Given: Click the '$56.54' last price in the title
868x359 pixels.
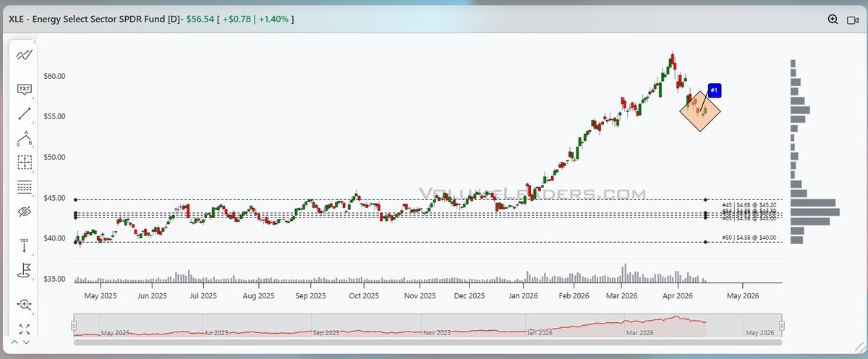Looking at the screenshot, I should [x=202, y=19].
